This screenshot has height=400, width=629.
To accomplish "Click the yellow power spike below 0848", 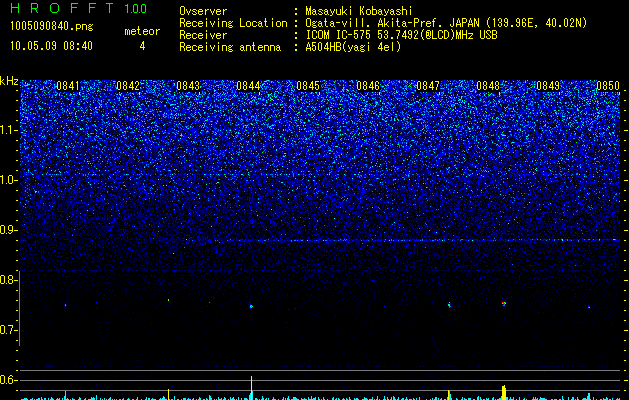I will click(x=504, y=392).
